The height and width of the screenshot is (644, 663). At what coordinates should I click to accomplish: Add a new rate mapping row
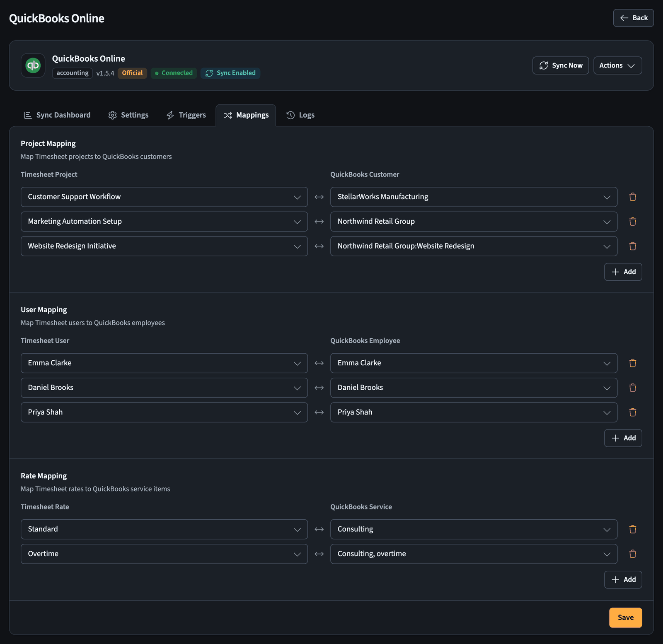(623, 580)
